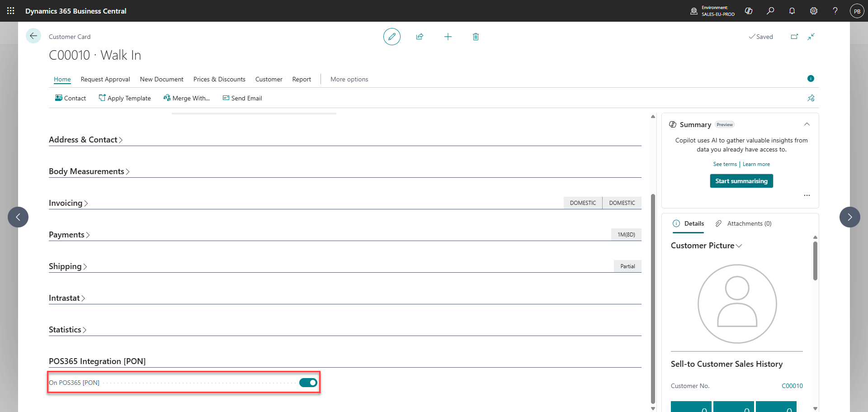This screenshot has width=868, height=412.
Task: Expand Statistics section
Action: click(68, 330)
